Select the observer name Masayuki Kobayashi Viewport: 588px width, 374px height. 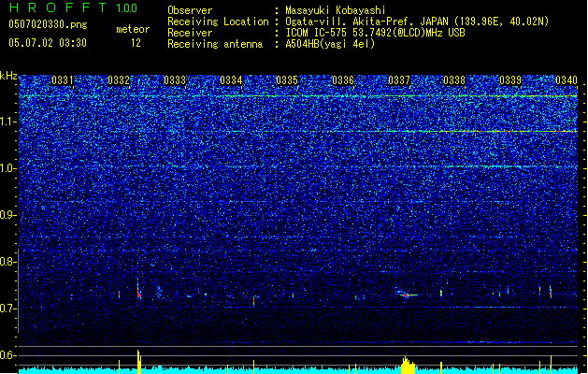[336, 10]
